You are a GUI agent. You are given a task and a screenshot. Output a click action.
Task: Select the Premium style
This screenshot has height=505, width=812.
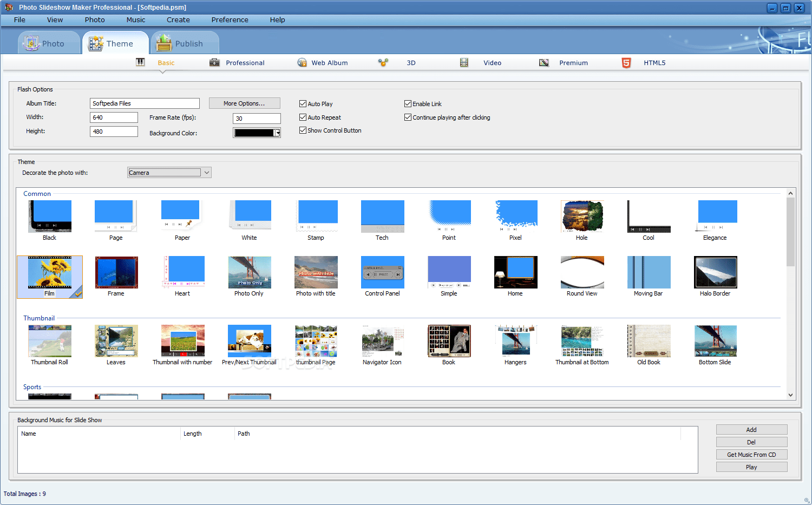tap(573, 62)
